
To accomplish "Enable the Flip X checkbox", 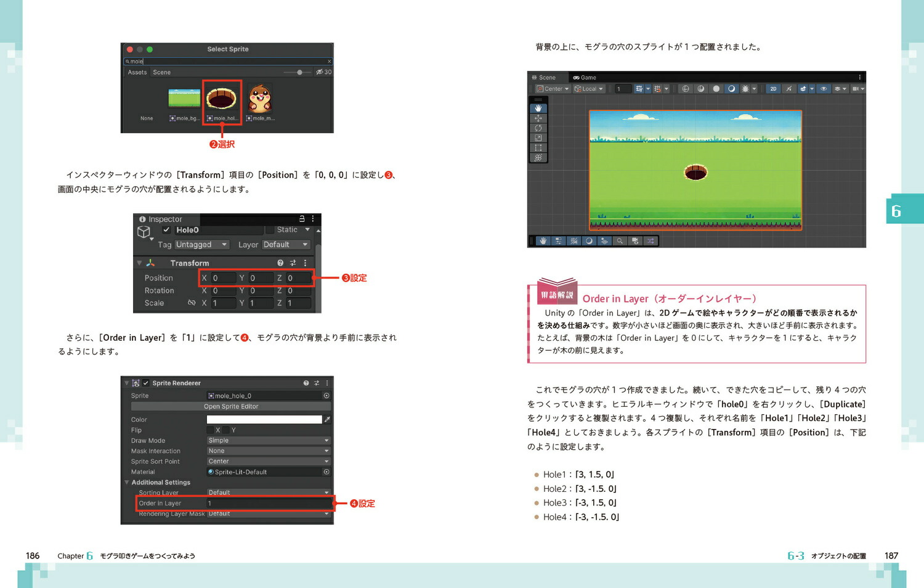I will pos(210,430).
